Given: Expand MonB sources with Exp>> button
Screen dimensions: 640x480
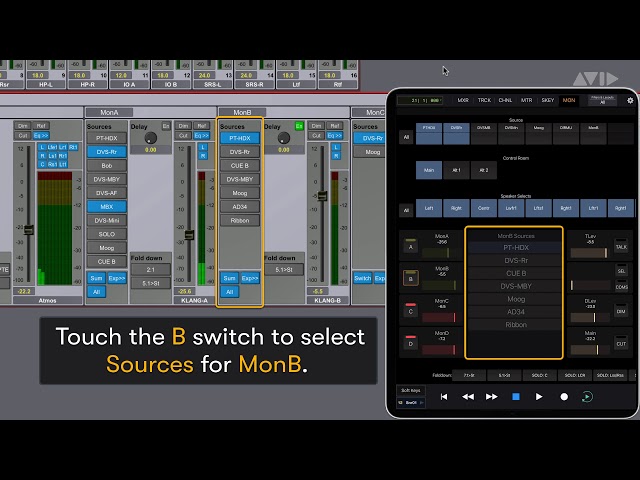Looking at the screenshot, I should click(x=250, y=278).
